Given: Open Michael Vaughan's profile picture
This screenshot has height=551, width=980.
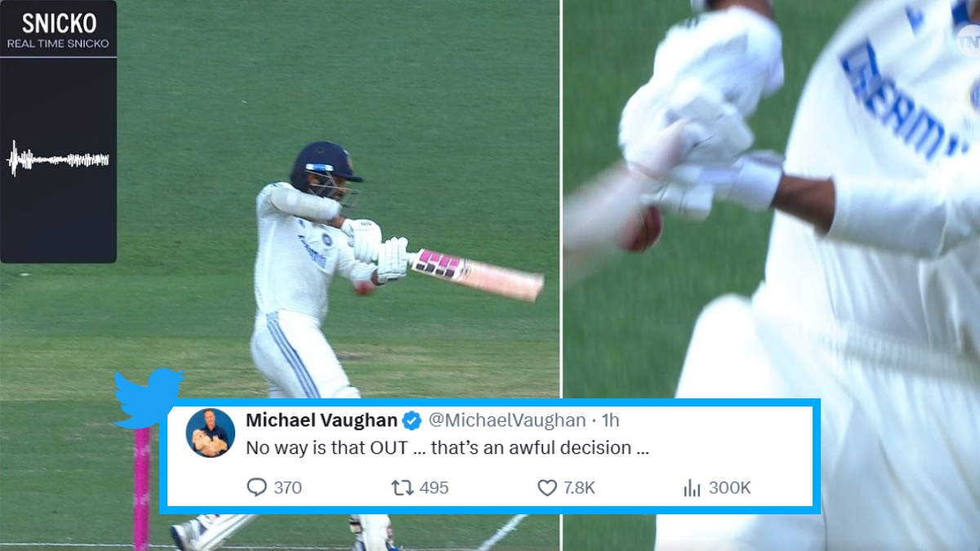Looking at the screenshot, I should click(x=211, y=433).
